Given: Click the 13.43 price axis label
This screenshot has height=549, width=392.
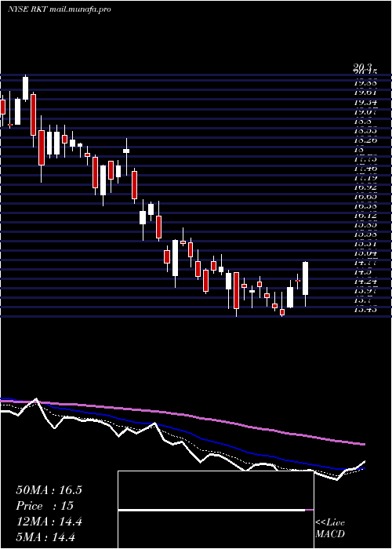Looking at the screenshot, I should click(x=365, y=310).
